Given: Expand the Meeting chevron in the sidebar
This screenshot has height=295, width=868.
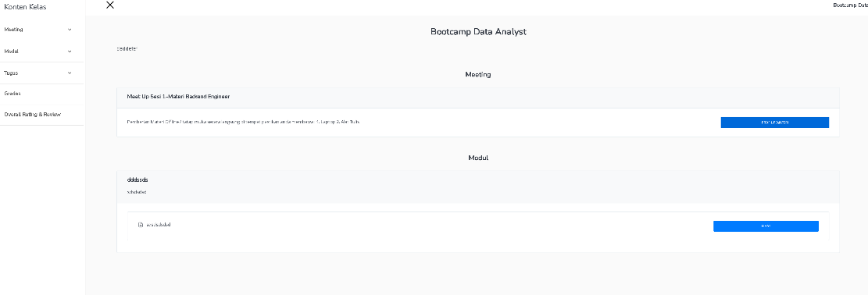Looking at the screenshot, I should (x=70, y=30).
